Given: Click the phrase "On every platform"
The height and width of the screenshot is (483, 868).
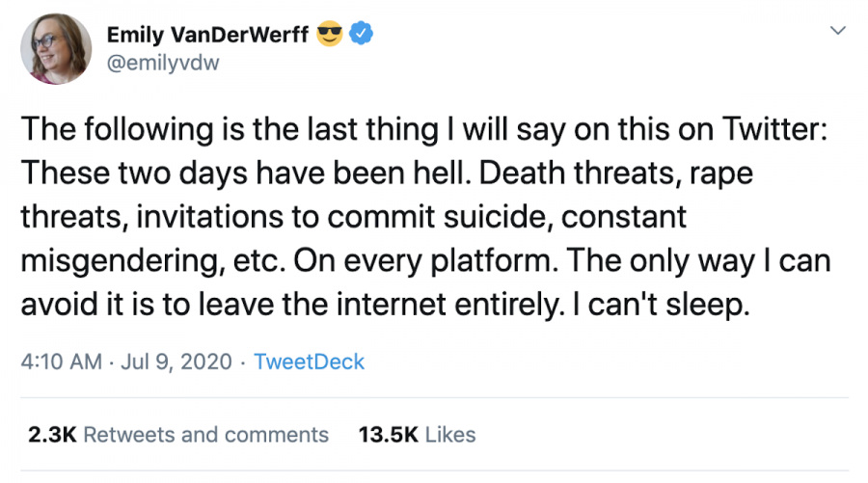Looking at the screenshot, I should [463, 262].
